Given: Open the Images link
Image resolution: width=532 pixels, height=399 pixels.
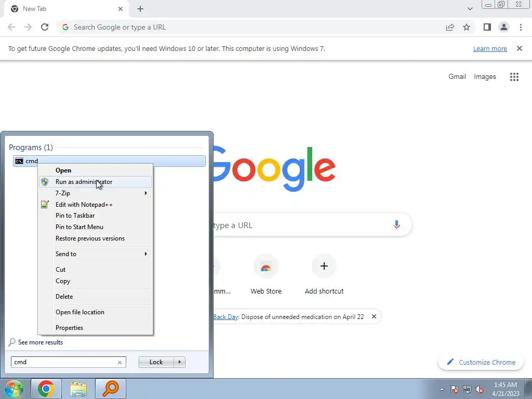Looking at the screenshot, I should point(485,77).
